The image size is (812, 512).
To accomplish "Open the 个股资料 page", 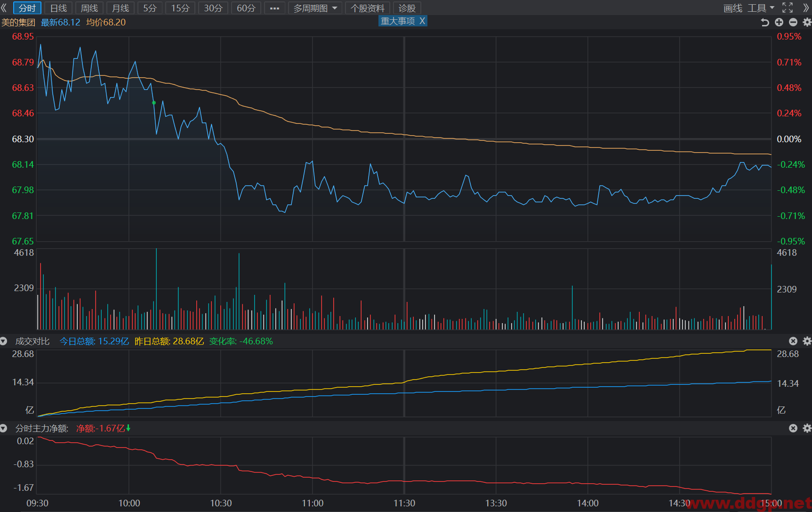I will point(368,8).
